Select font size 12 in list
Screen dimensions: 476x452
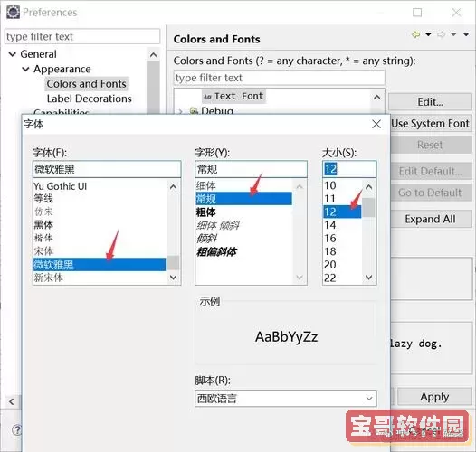pyautogui.click(x=342, y=212)
